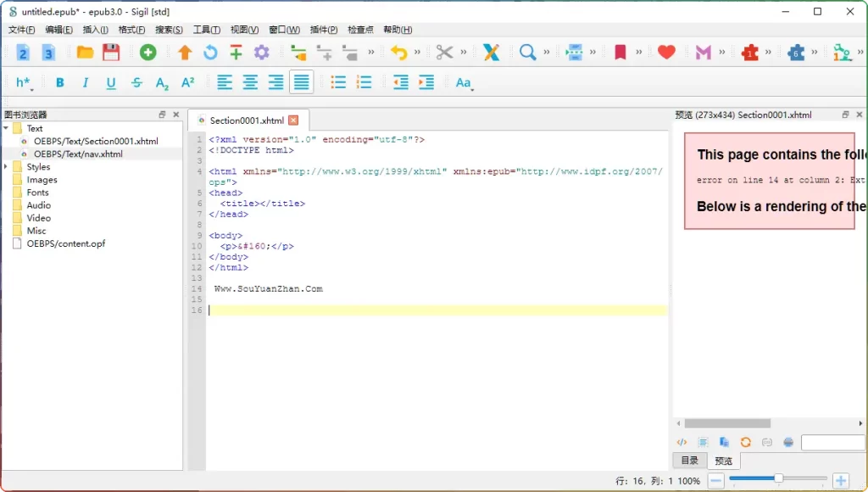The height and width of the screenshot is (492, 868).
Task: Create new EPUB2 book icon
Action: pos(23,53)
